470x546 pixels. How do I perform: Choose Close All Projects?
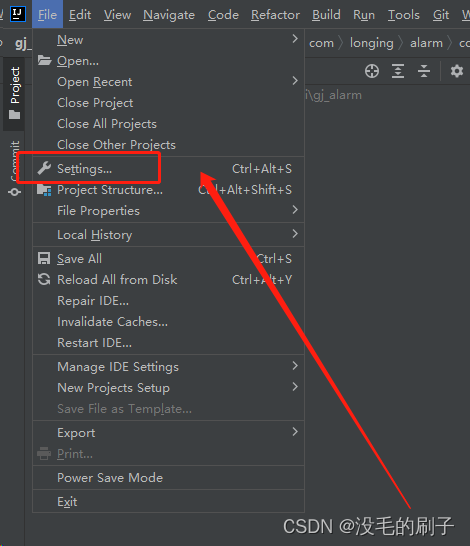pos(169,124)
